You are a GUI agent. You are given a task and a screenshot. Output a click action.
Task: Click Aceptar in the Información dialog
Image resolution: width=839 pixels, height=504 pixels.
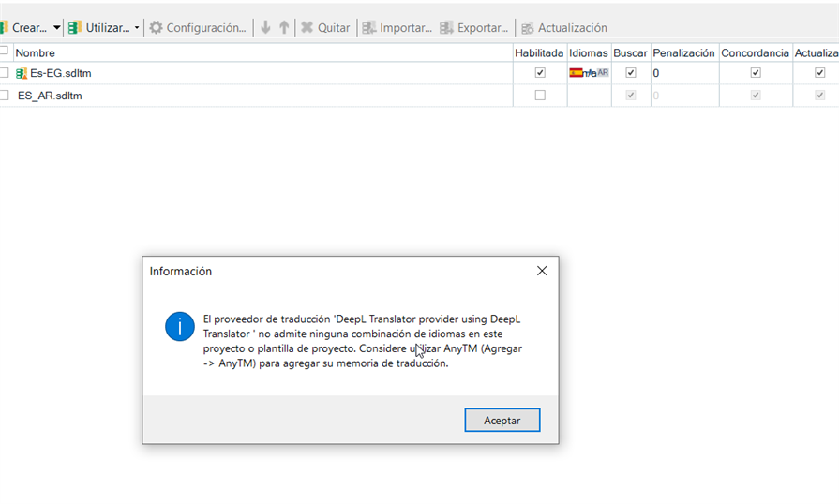(x=502, y=420)
